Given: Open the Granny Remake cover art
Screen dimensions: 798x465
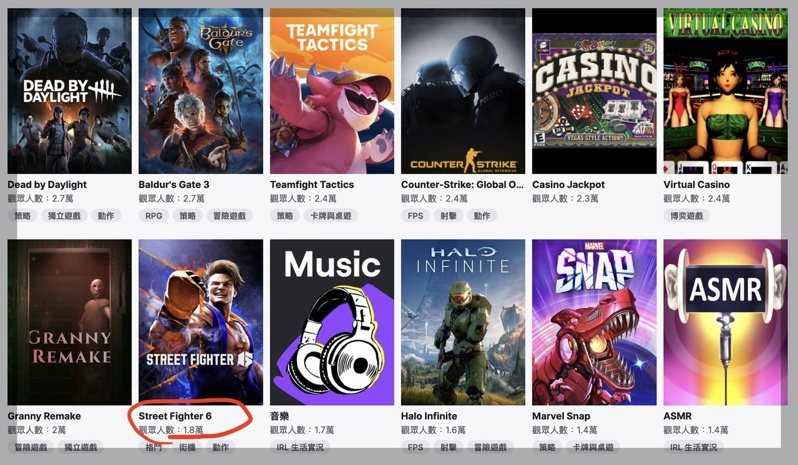Looking at the screenshot, I should pos(70,323).
